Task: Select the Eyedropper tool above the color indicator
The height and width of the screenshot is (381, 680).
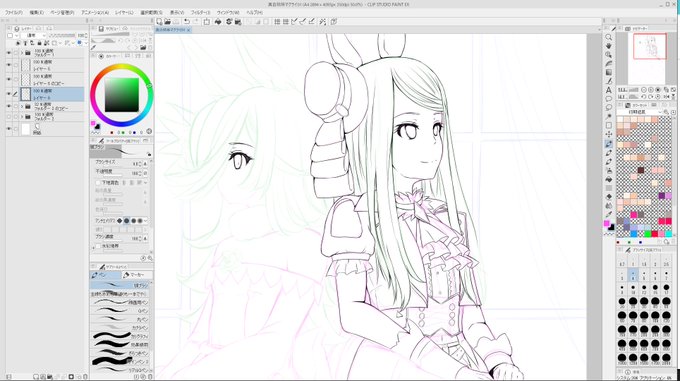Action: click(x=608, y=214)
